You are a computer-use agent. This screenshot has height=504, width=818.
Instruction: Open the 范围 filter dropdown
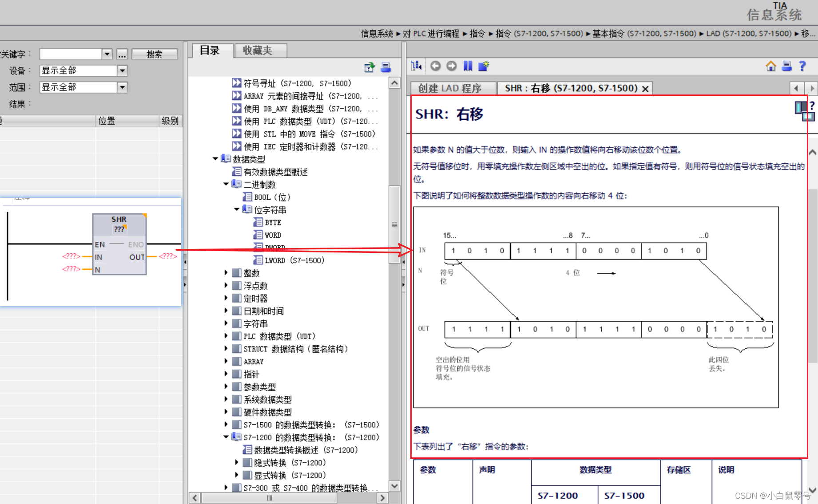coord(123,87)
